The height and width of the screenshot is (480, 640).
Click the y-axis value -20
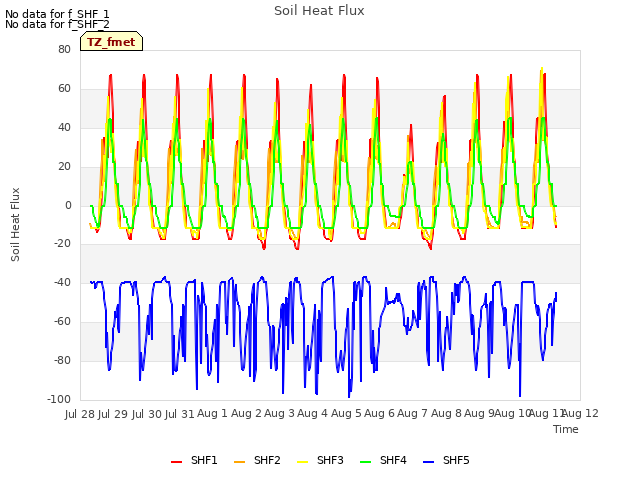[x=62, y=244]
